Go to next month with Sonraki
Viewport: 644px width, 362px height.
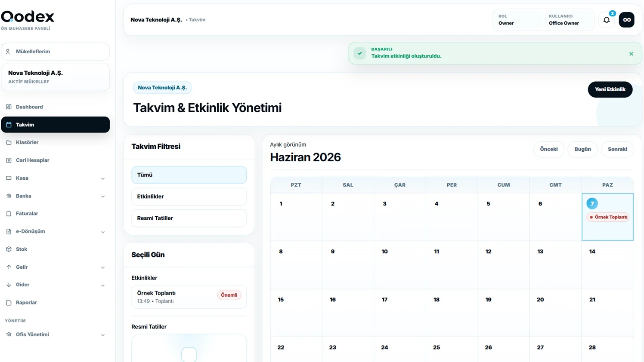click(x=617, y=149)
